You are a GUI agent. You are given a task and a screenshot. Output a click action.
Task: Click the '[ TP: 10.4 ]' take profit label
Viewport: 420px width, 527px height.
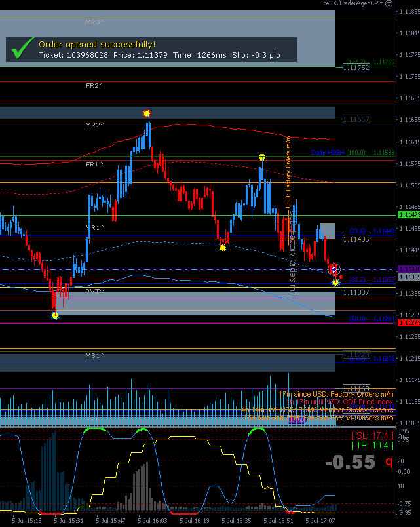click(372, 446)
